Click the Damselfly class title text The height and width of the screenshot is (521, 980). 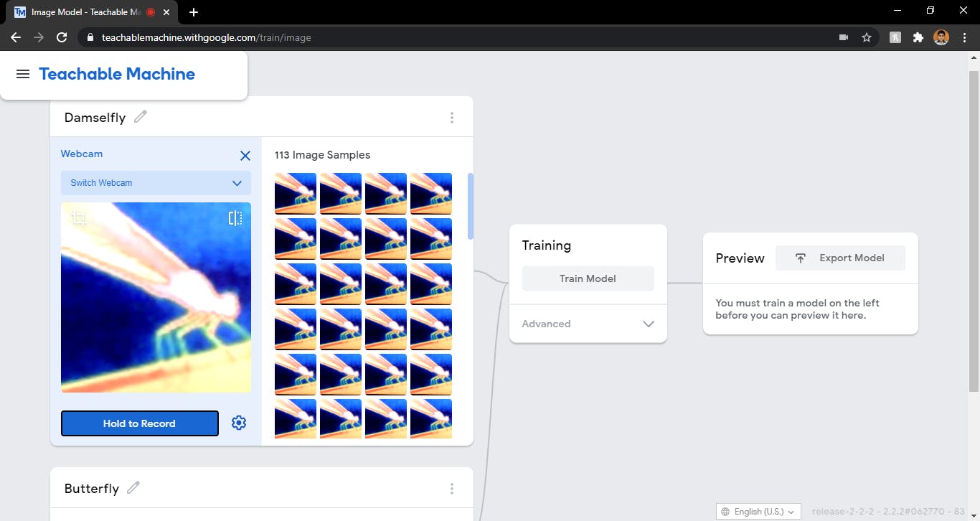[95, 118]
